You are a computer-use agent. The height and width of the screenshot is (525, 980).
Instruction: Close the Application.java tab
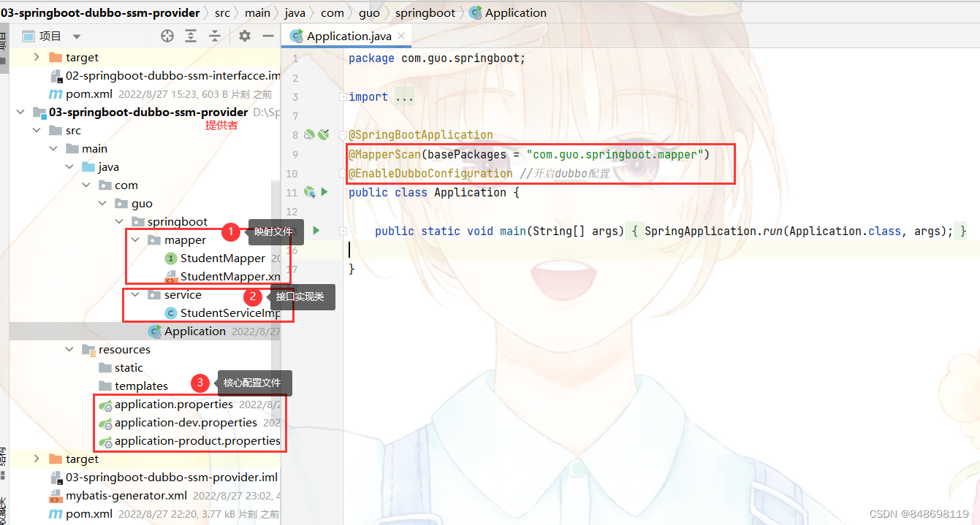point(399,34)
